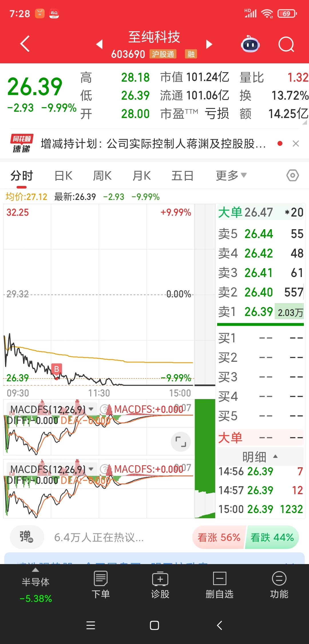Screen dimensions: 309x644
Task: Collapse the 明细 trade details list
Action: click(260, 457)
